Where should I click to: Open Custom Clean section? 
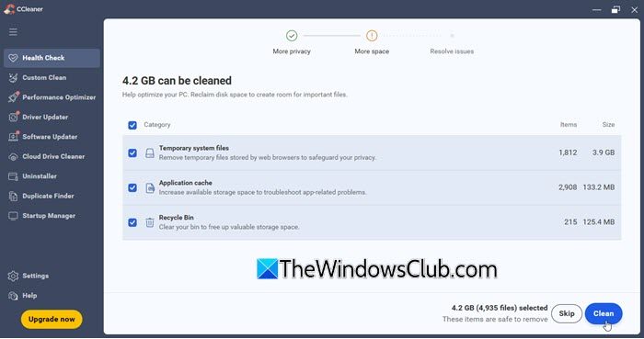click(x=52, y=78)
